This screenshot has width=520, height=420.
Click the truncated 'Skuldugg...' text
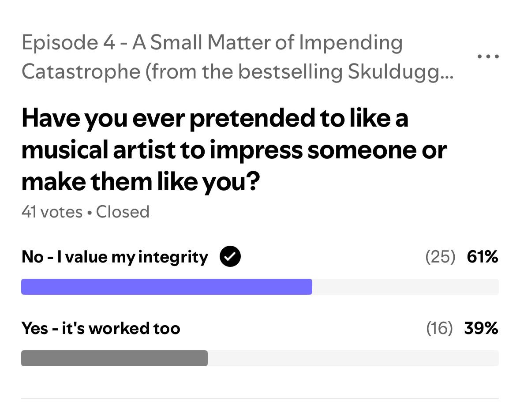pyautogui.click(x=400, y=71)
